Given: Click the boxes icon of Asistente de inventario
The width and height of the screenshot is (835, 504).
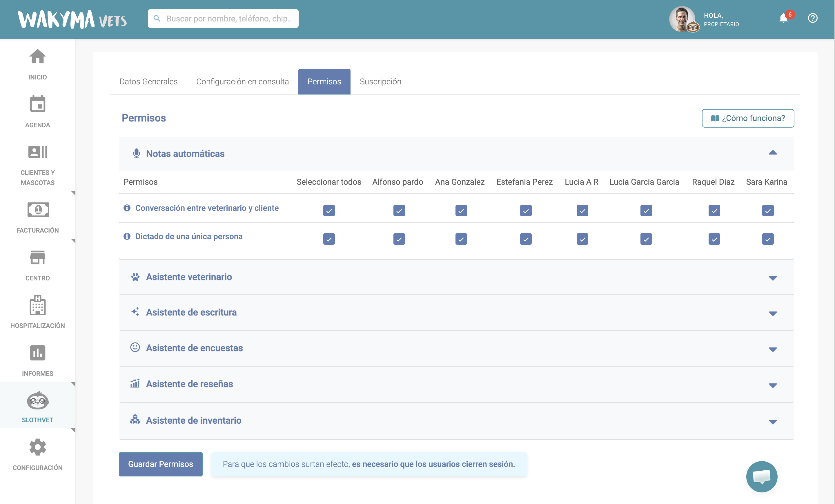Looking at the screenshot, I should click(135, 420).
